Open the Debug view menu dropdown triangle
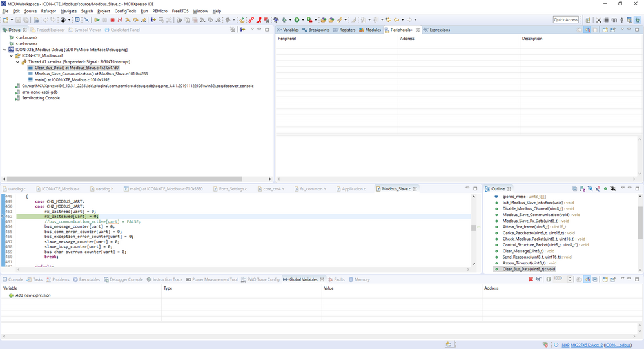 coord(252,29)
